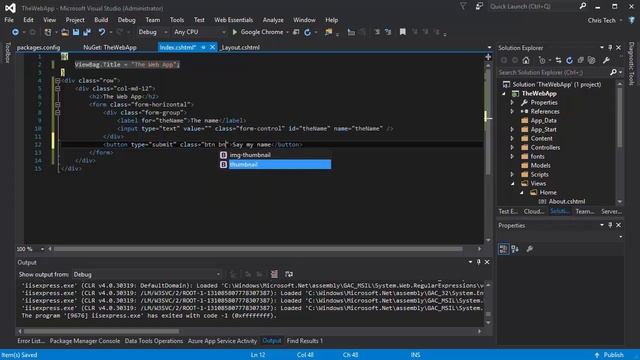
Task: Click the notifications filter flag icon
Action: 463,6
